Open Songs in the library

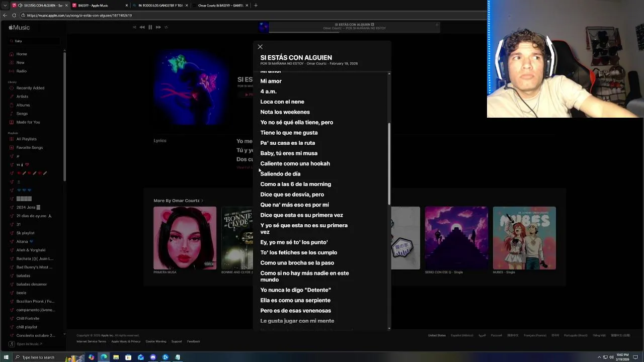coord(22,114)
